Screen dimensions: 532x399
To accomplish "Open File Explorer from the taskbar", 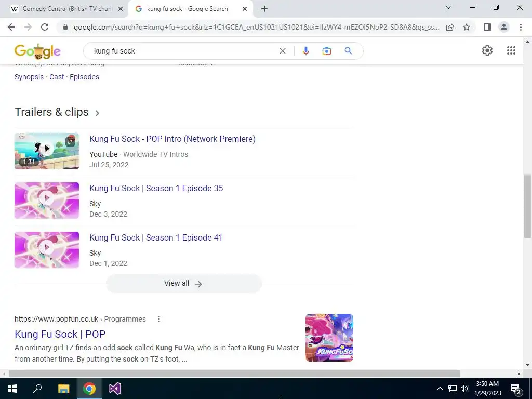I will pos(63,389).
